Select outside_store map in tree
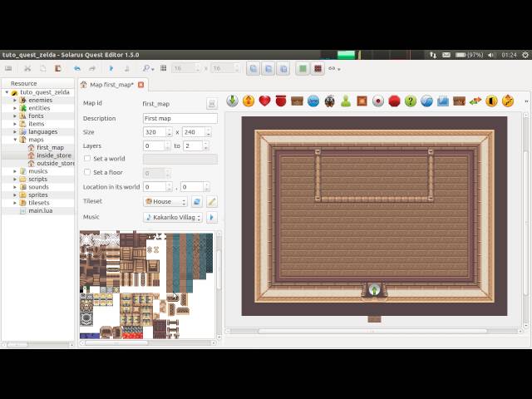 pos(56,163)
